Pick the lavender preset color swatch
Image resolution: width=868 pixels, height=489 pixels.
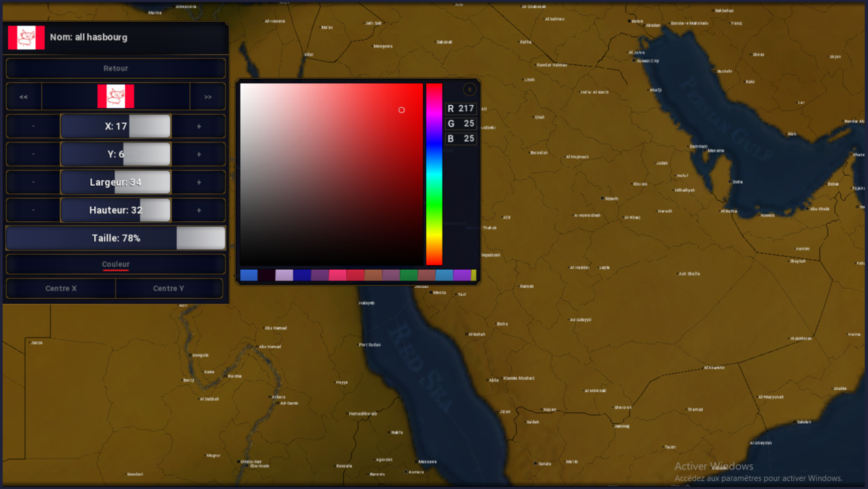click(x=284, y=275)
